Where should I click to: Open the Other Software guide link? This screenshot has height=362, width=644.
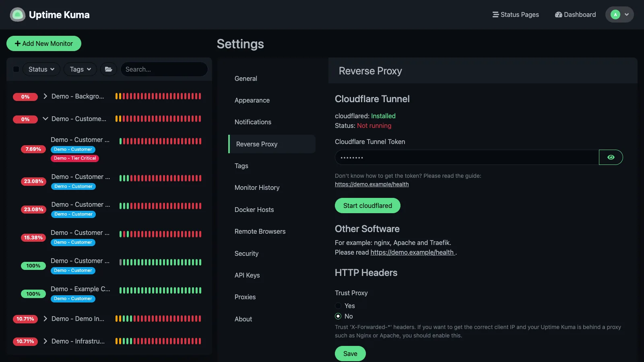click(413, 252)
